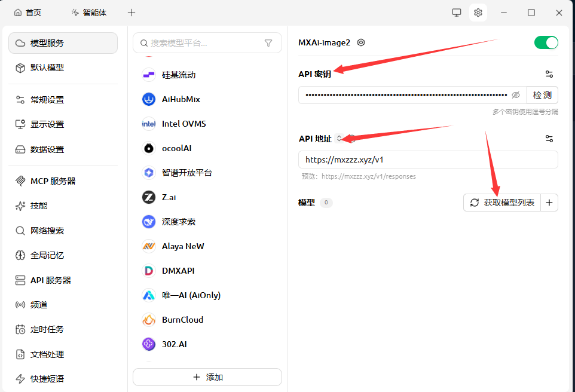Select DMXAPI provider
The image size is (575, 392).
(207, 271)
